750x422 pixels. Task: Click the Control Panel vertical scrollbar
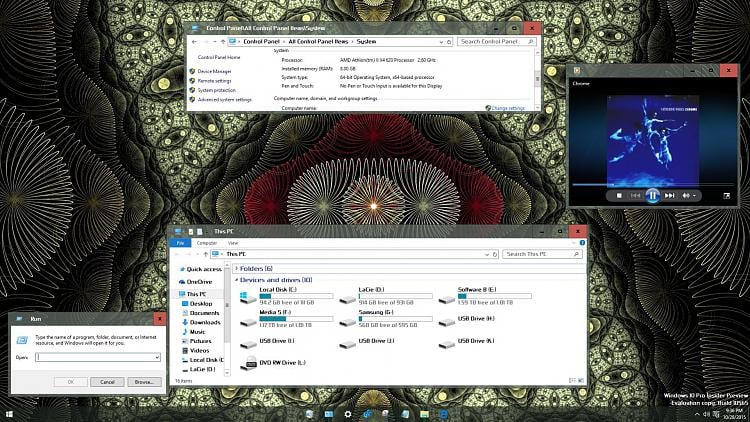click(537, 79)
